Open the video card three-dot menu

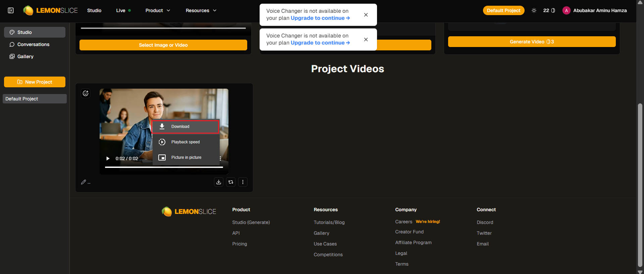243,182
